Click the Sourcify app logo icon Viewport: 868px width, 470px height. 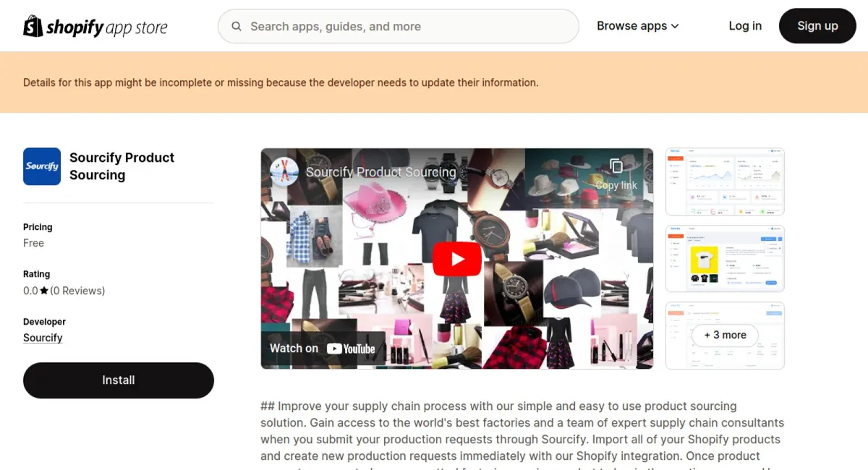pyautogui.click(x=41, y=166)
